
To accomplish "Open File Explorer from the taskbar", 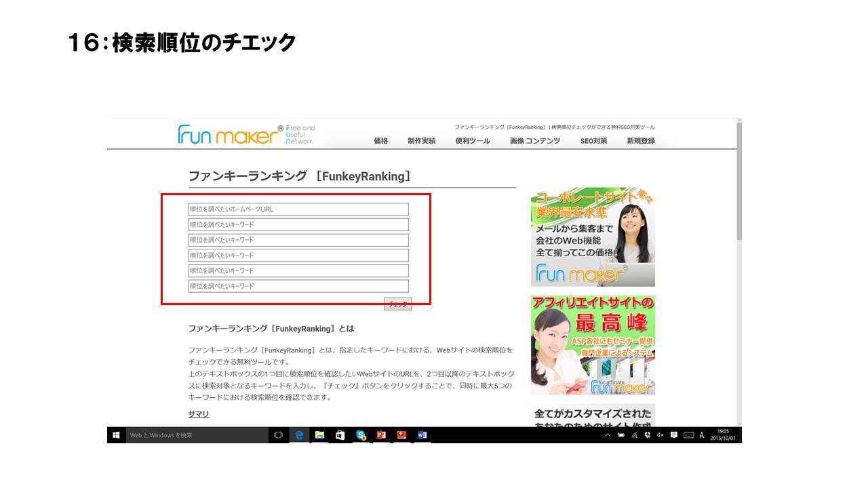I will tap(319, 435).
